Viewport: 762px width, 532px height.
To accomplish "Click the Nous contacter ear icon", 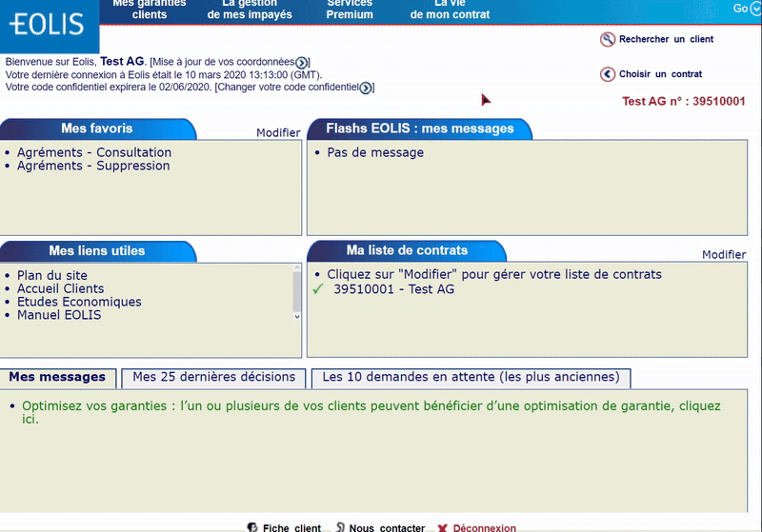I will 340,527.
